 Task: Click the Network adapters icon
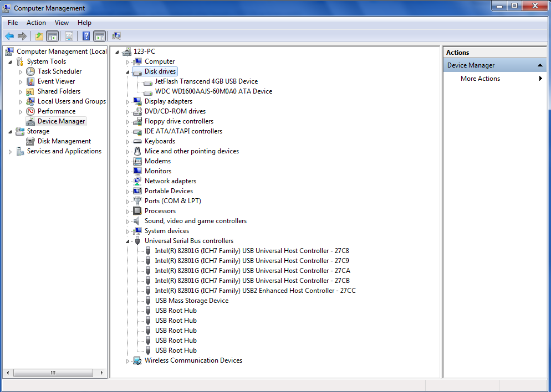(x=137, y=181)
